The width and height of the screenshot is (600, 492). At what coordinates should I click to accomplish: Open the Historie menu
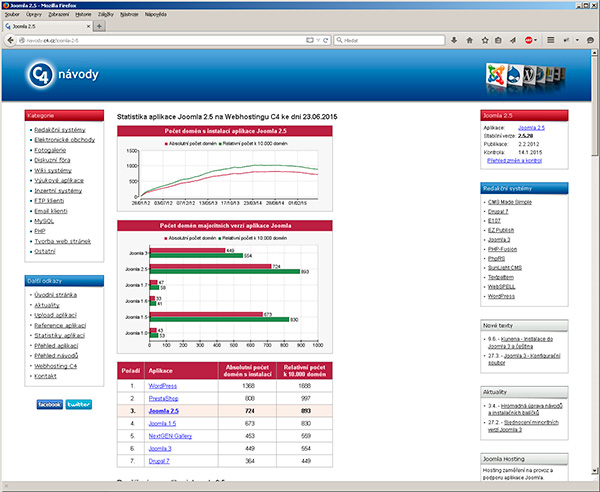pyautogui.click(x=84, y=15)
